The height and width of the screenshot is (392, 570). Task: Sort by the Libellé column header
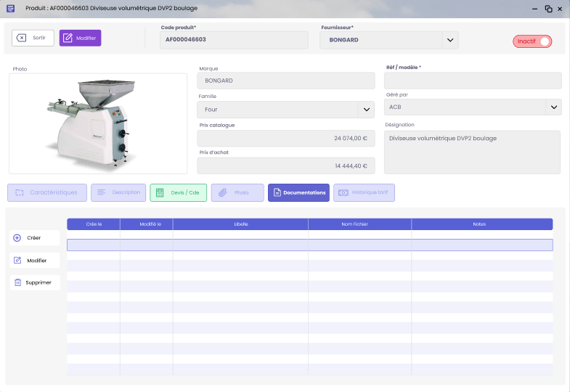240,224
